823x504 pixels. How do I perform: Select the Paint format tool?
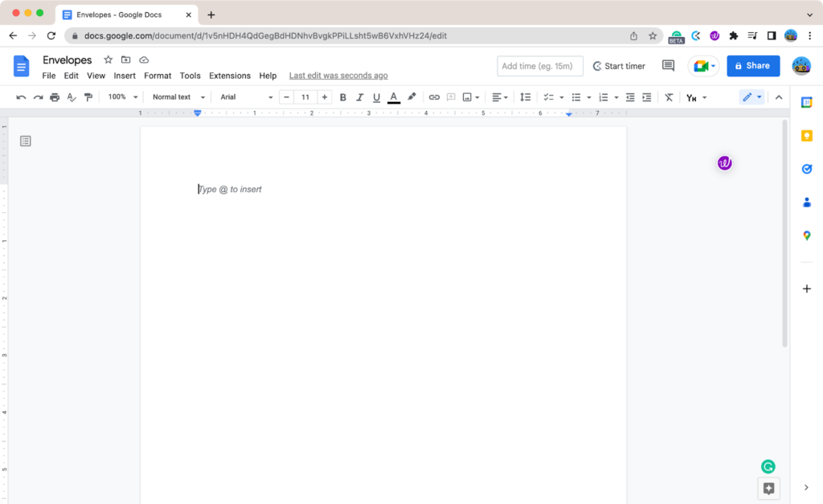coord(88,96)
